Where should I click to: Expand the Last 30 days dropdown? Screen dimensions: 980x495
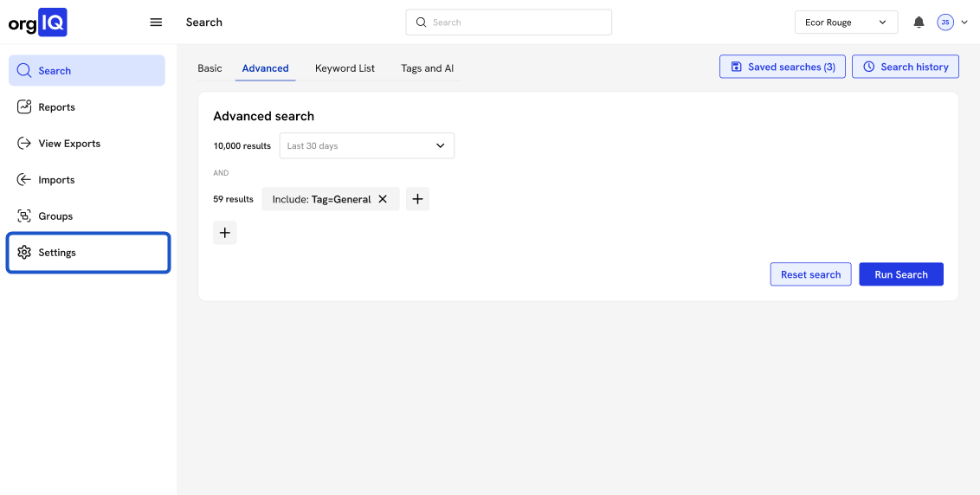tap(366, 146)
